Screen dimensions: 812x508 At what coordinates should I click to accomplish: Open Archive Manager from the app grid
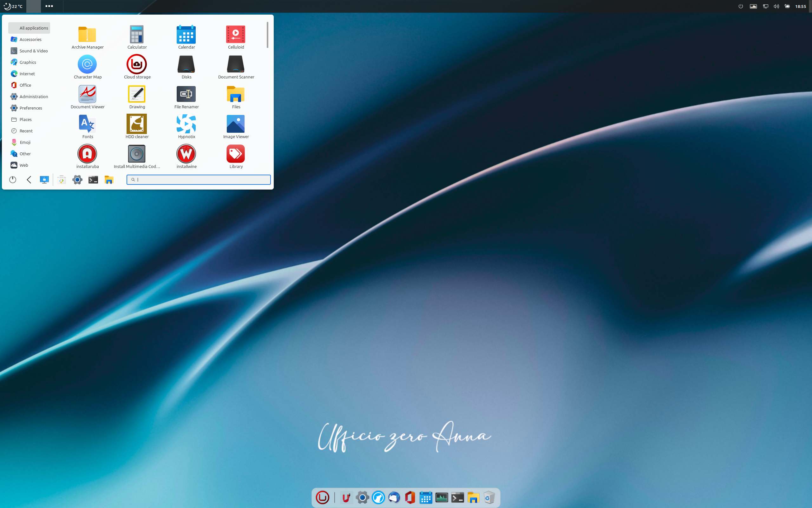[x=87, y=37]
